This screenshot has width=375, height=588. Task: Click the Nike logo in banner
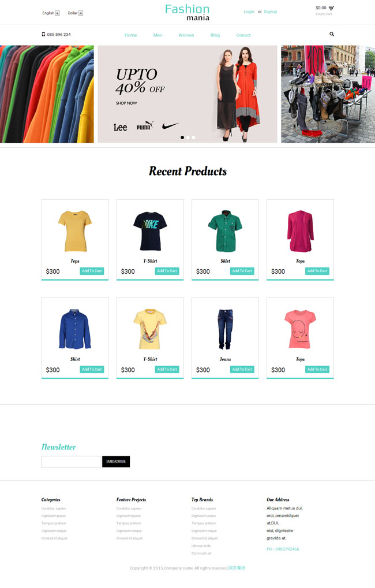click(170, 125)
